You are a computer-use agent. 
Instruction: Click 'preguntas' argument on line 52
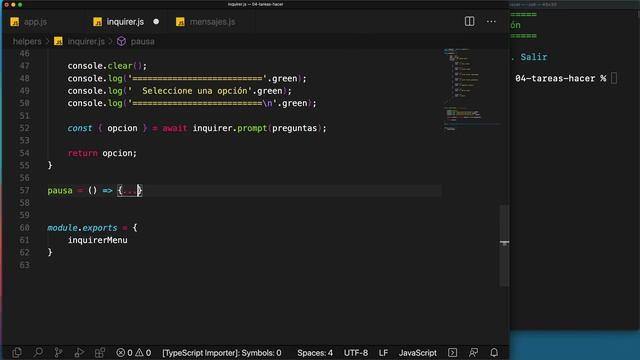click(295, 128)
